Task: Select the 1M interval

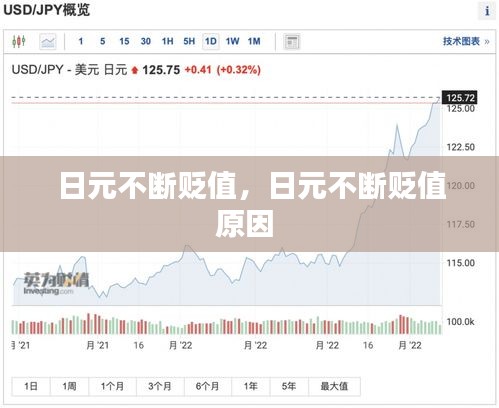Action: pos(254,41)
